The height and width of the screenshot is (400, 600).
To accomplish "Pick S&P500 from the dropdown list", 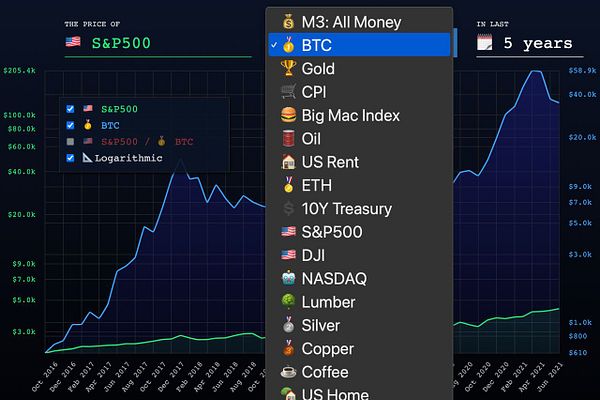I will [x=359, y=232].
